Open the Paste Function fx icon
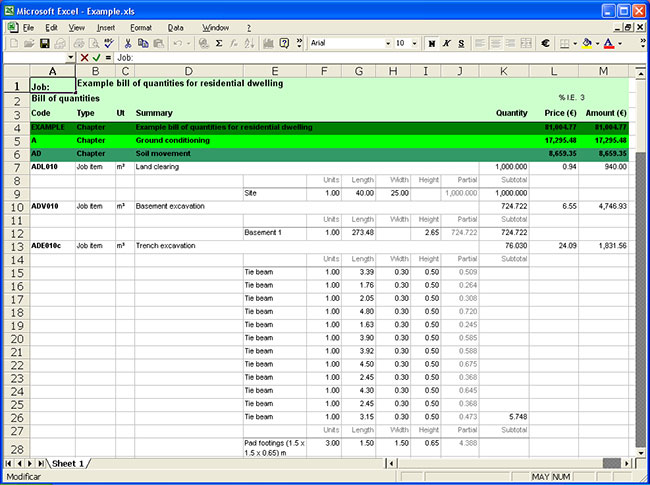The height and width of the screenshot is (485, 650). point(234,43)
